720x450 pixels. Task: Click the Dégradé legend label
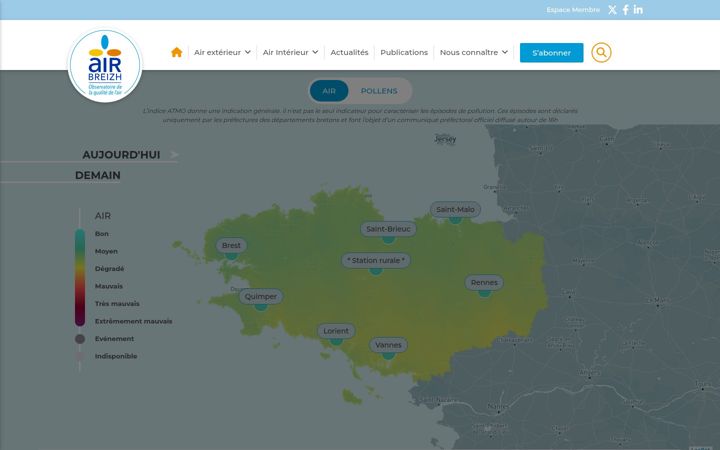click(109, 269)
